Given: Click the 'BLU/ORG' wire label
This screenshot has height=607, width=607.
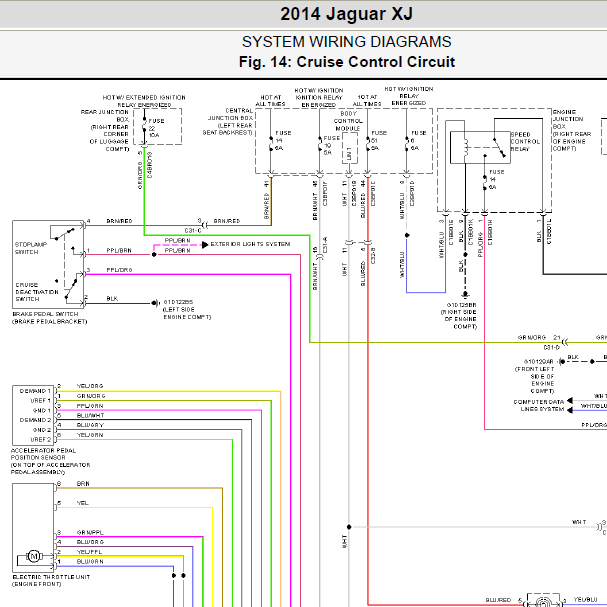Looking at the screenshot, I should point(90,542).
